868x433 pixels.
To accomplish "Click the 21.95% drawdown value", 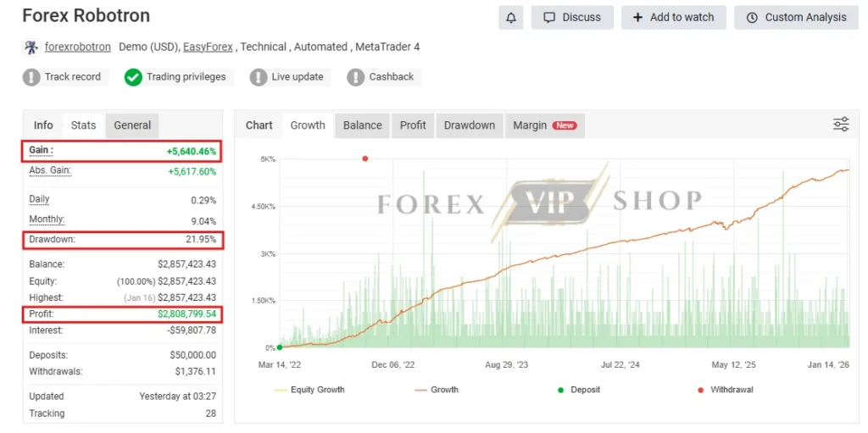I will pos(201,241).
